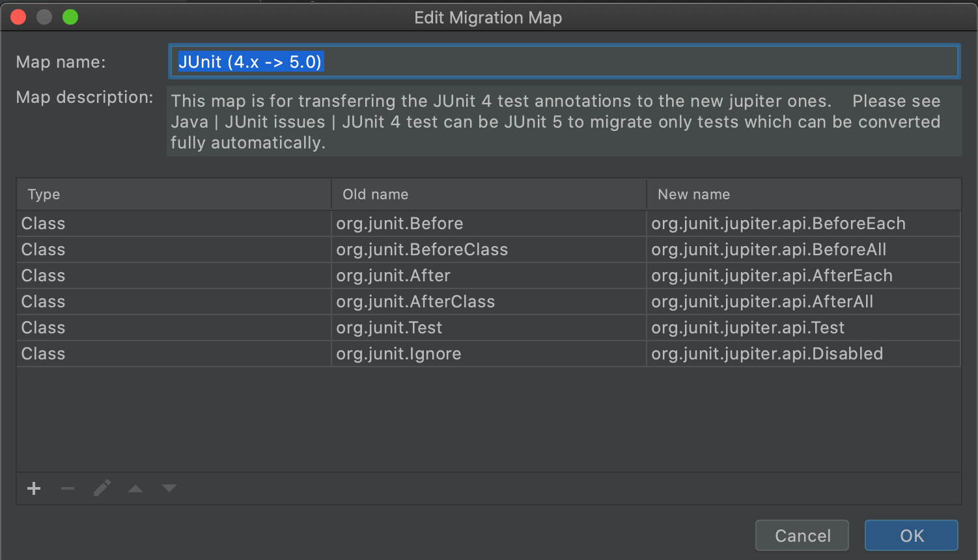Select the org.junit.BeforeClass cell
This screenshot has width=978, height=560.
[x=489, y=249]
